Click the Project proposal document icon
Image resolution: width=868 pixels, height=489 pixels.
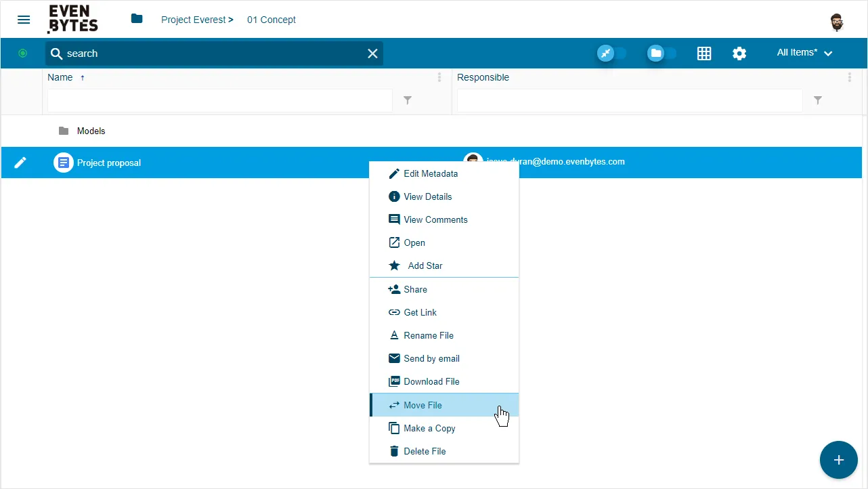[x=64, y=163]
